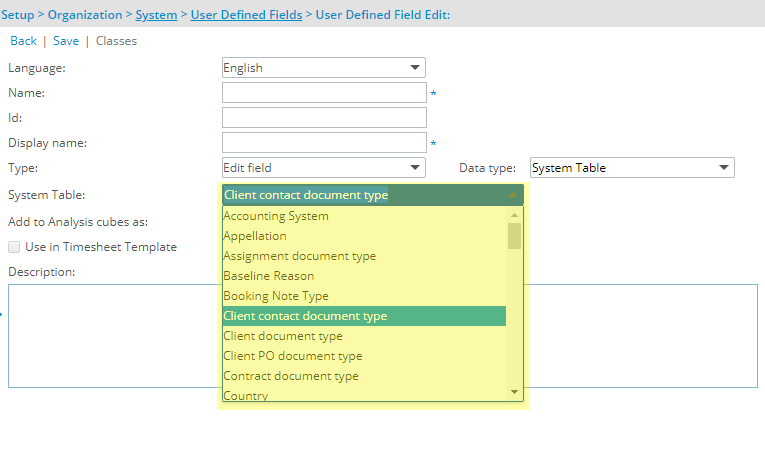765x451 pixels.
Task: Click the Back link
Action: coord(23,41)
